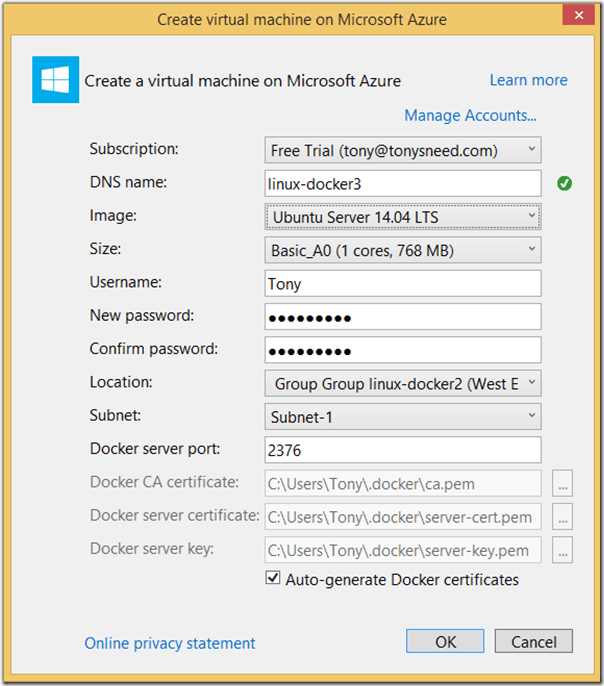Click the Windows Azure logo icon
This screenshot has width=604, height=686.
coord(56,80)
